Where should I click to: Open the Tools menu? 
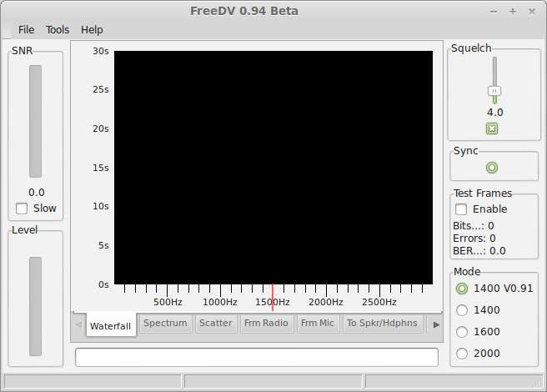click(x=58, y=30)
